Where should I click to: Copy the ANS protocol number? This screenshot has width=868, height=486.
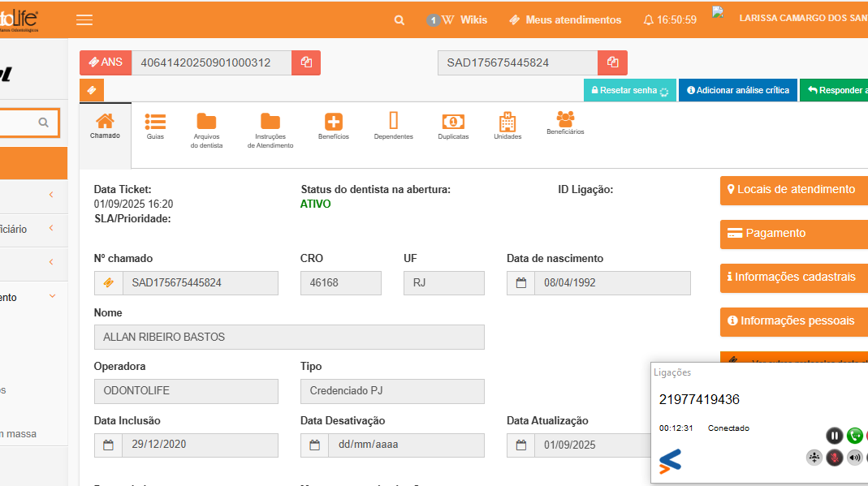pos(306,62)
